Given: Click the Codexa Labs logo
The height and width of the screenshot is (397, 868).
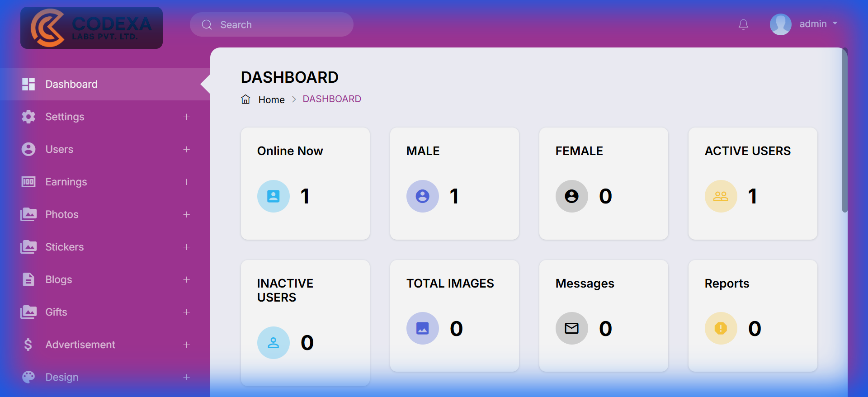Looking at the screenshot, I should click(91, 28).
